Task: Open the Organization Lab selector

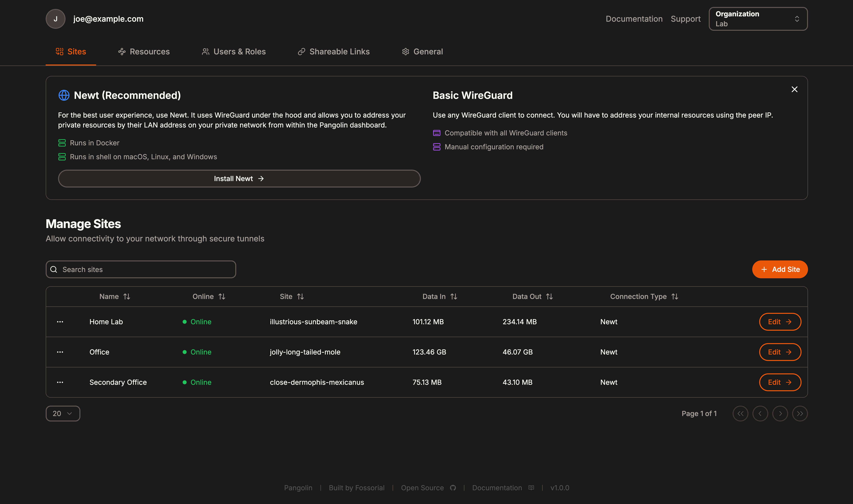Action: 758,19
